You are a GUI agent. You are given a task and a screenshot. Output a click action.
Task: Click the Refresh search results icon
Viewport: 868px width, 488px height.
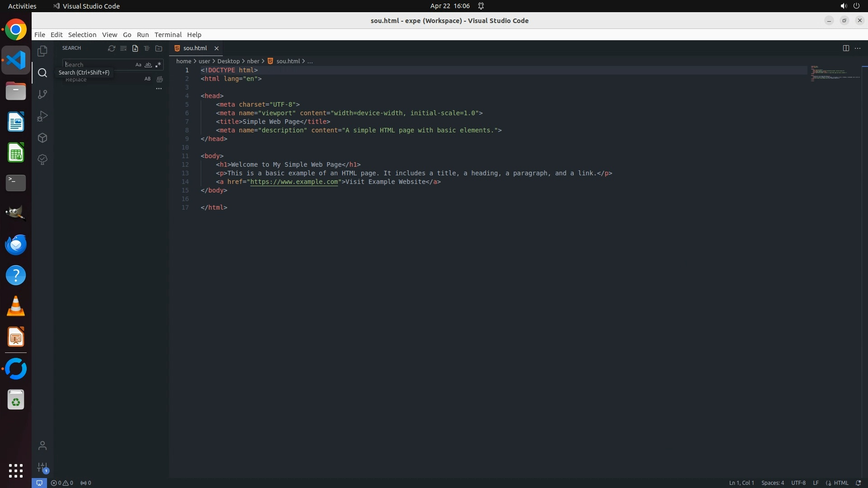111,48
